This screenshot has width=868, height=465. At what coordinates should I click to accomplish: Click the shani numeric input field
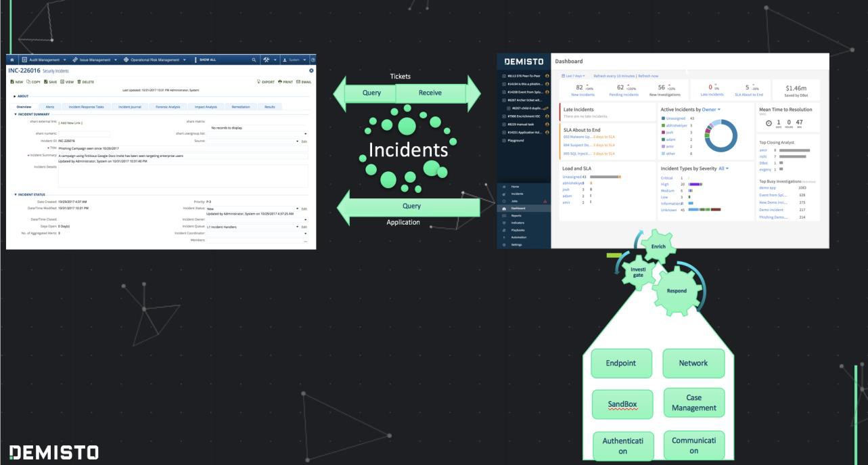click(84, 134)
